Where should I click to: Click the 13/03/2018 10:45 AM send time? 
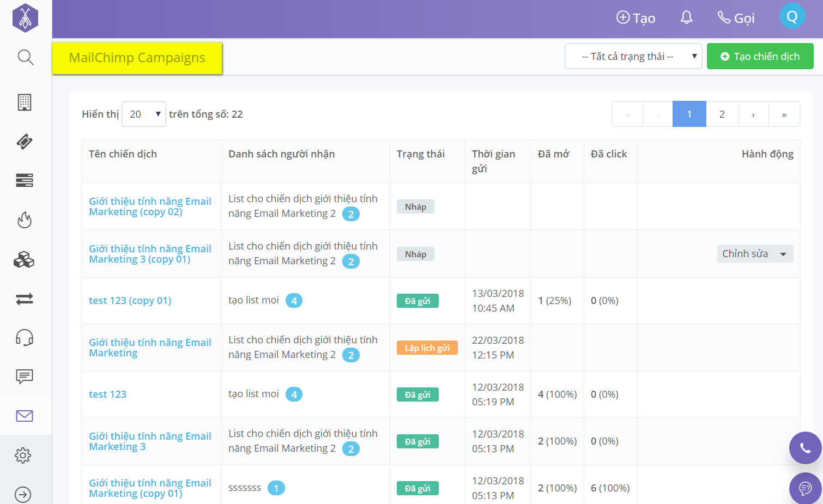(x=498, y=301)
